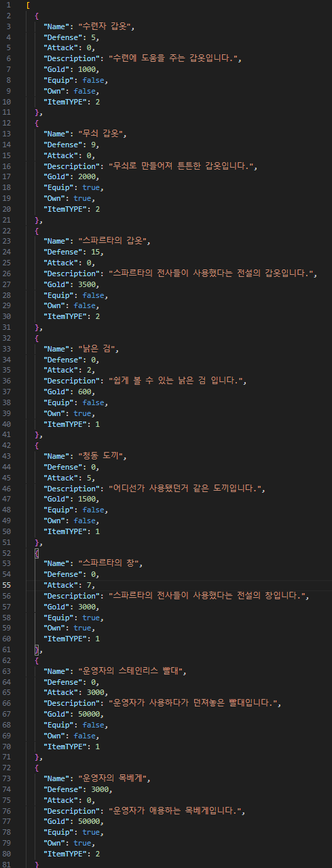Click description "운영자가 사용하다가 던져놓은 빨대입니다."
Image resolution: width=332 pixels, height=868 pixels.
[x=192, y=702]
